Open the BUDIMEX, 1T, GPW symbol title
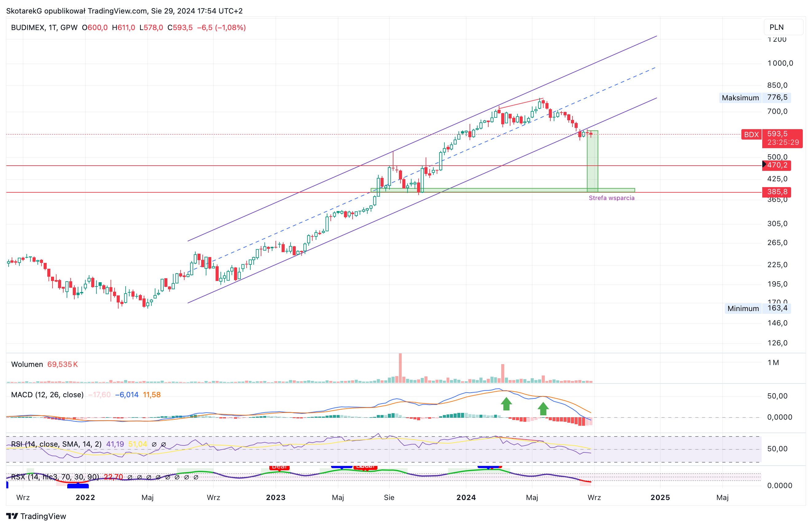 click(x=44, y=28)
